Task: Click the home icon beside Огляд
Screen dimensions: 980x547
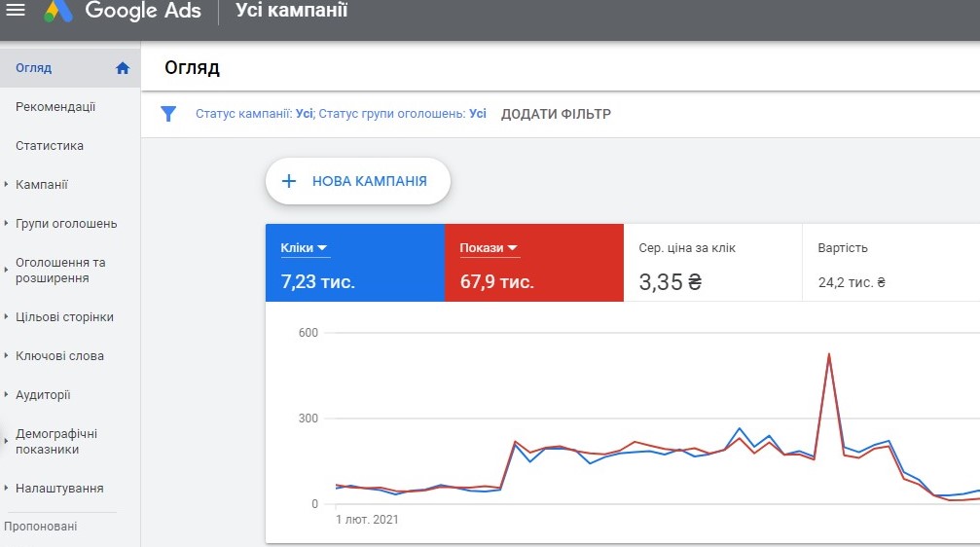Action: click(123, 68)
